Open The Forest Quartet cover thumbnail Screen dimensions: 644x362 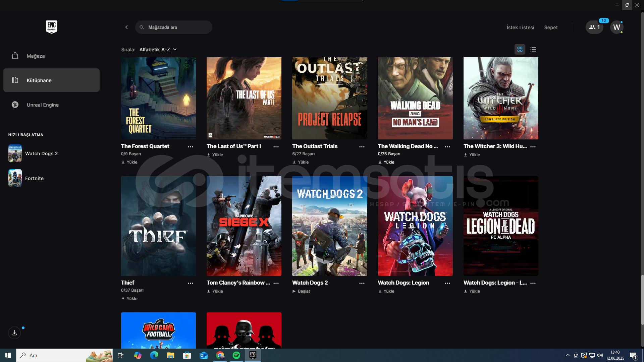158,98
